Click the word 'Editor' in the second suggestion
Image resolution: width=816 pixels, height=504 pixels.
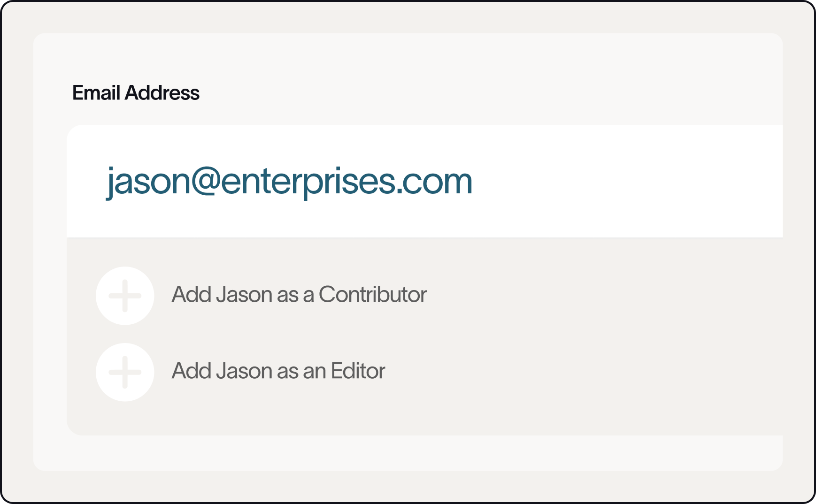click(x=358, y=371)
